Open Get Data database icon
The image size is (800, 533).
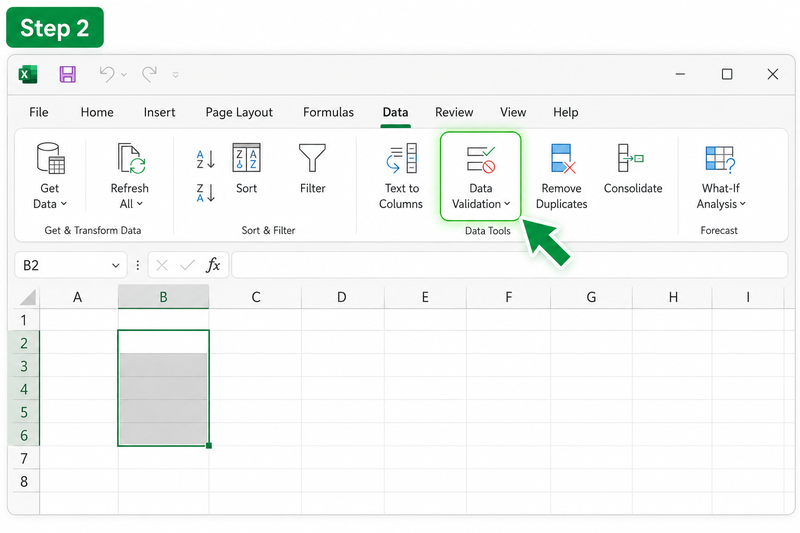click(x=51, y=158)
